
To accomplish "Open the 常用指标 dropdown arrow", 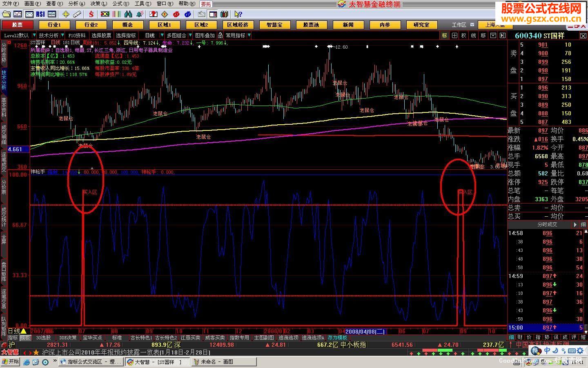I will point(249,36).
